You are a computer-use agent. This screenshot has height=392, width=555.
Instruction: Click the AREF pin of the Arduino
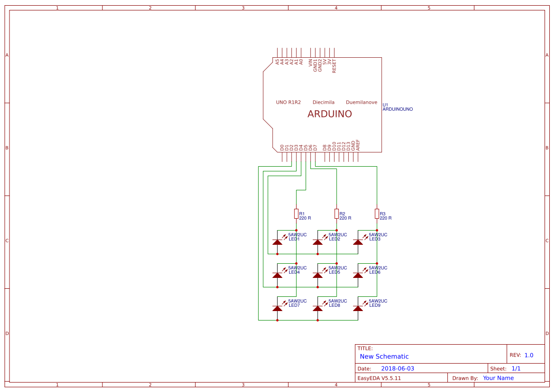click(x=358, y=157)
